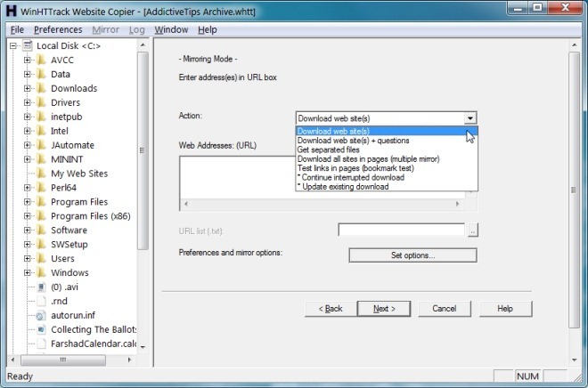
Task: Cancel the mirroring wizard
Action: (x=445, y=309)
